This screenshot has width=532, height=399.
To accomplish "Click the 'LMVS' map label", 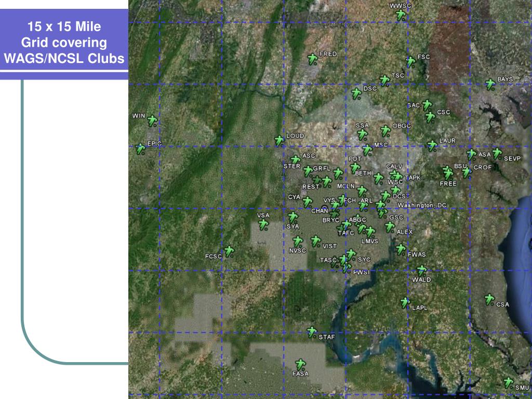I will pyautogui.click(x=370, y=241).
